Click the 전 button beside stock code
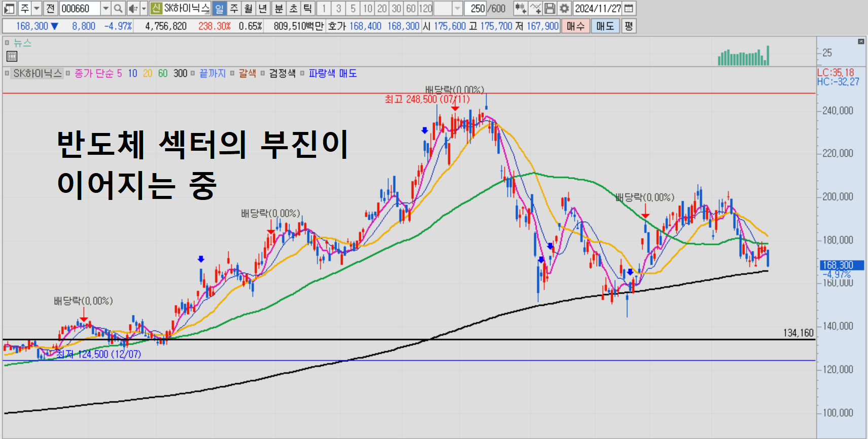 click(x=50, y=8)
